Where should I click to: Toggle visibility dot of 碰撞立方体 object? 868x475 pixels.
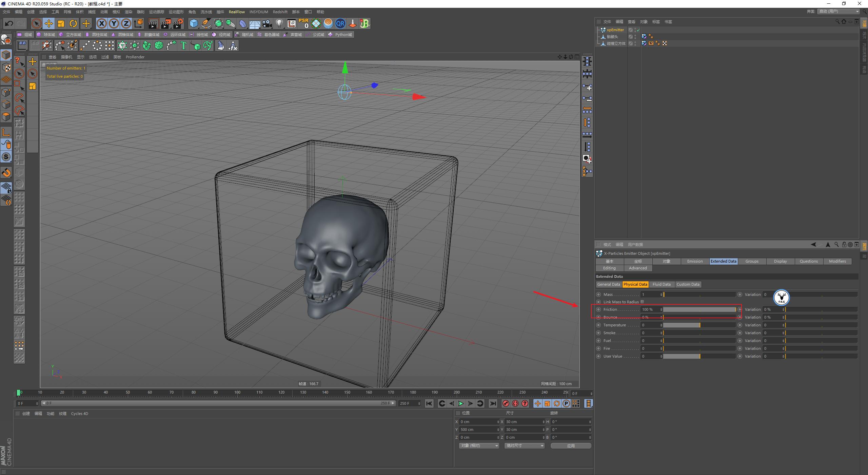[x=635, y=42]
